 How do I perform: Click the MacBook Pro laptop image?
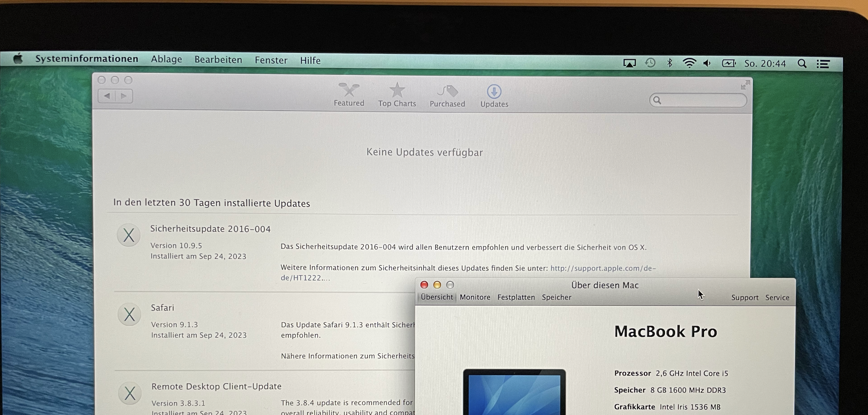tap(514, 391)
